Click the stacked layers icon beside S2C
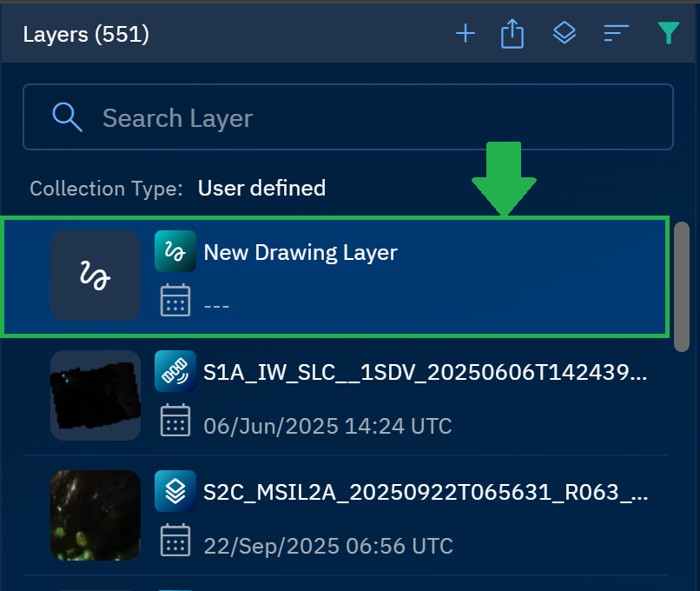This screenshot has height=591, width=700. tap(175, 492)
